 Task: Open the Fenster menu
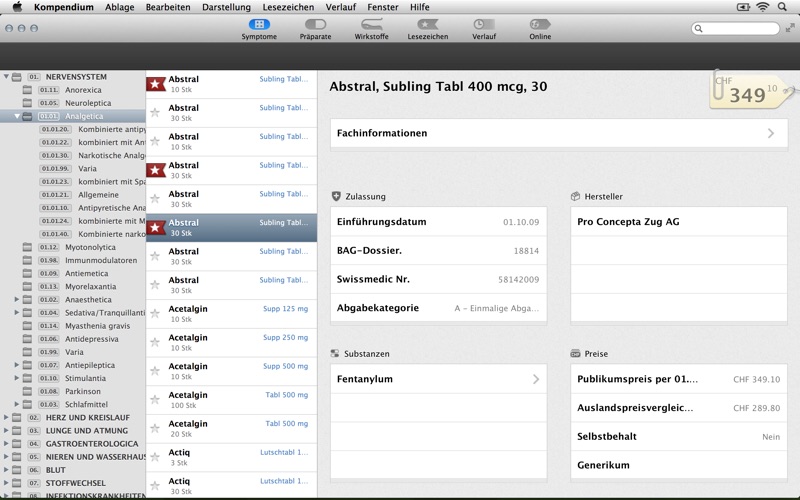pos(383,7)
